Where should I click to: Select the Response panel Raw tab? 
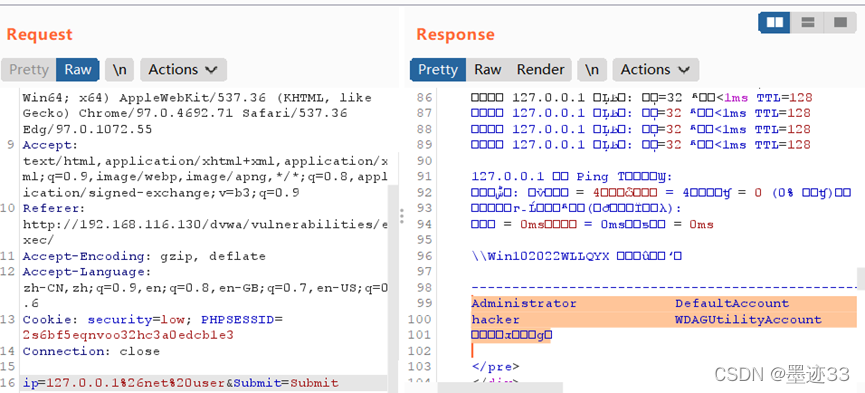click(x=488, y=70)
